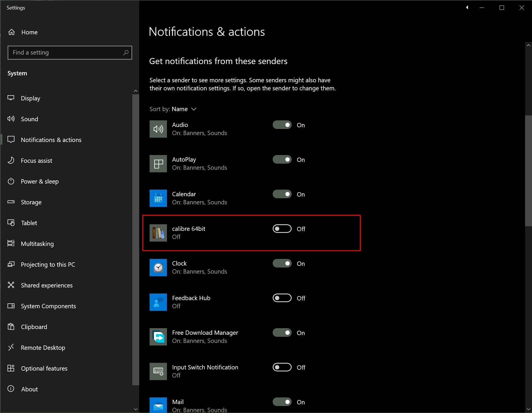Click the calibre 64bit app icon
532x413 pixels.
click(x=158, y=233)
